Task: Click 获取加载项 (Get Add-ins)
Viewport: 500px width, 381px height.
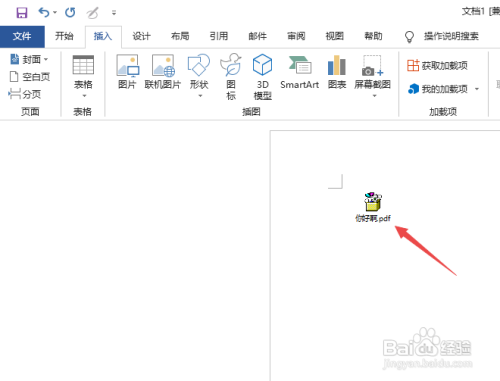Action: point(437,65)
